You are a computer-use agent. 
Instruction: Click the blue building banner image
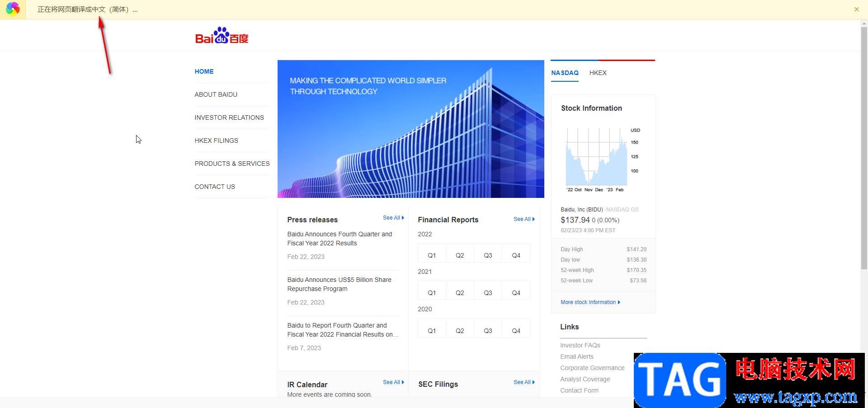411,129
